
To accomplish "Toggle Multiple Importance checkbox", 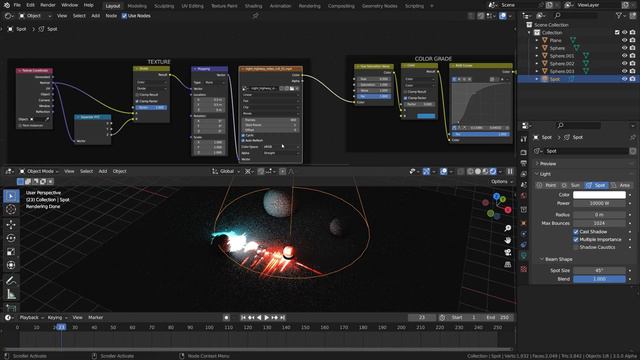I will (576, 240).
